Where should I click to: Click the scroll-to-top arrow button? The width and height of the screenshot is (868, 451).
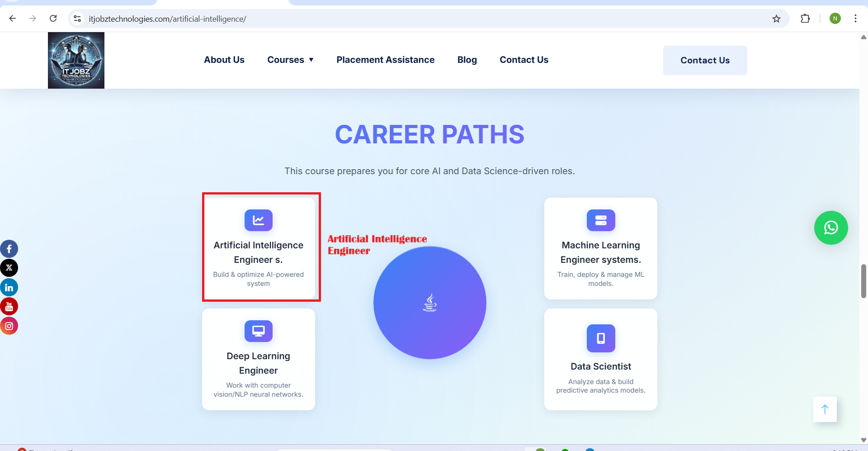[825, 409]
